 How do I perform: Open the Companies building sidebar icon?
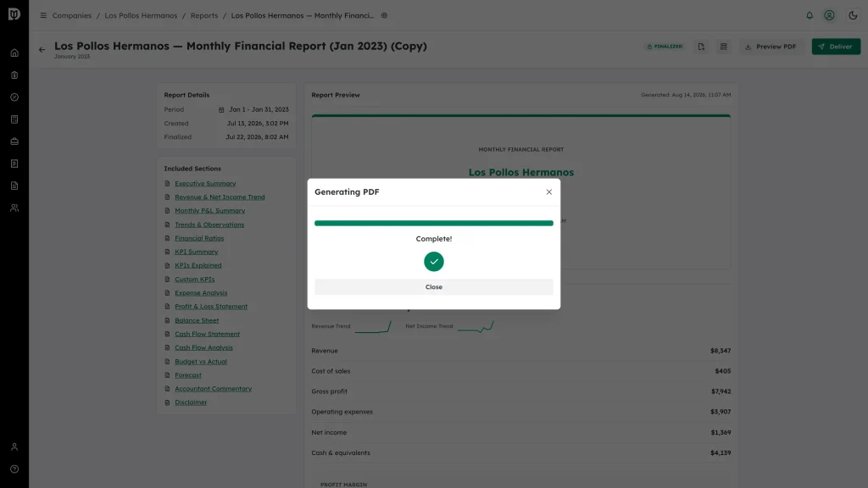click(14, 75)
